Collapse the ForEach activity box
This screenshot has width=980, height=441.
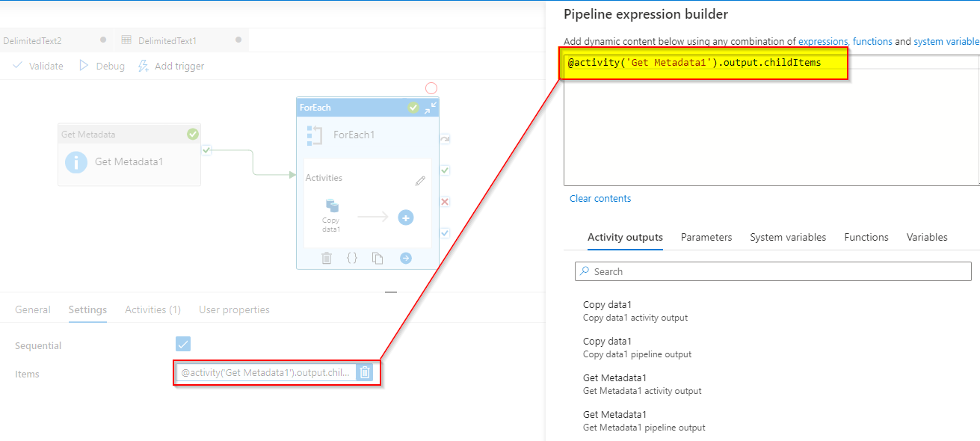431,108
